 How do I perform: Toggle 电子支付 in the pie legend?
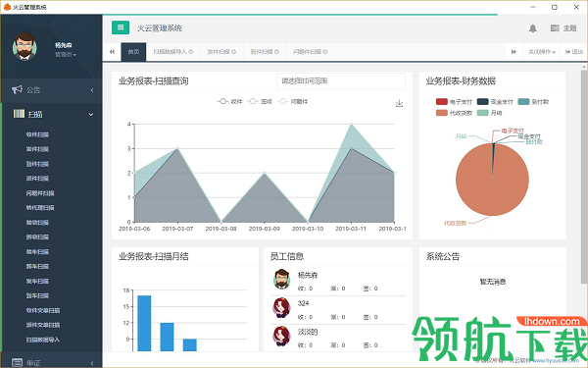pyautogui.click(x=454, y=102)
